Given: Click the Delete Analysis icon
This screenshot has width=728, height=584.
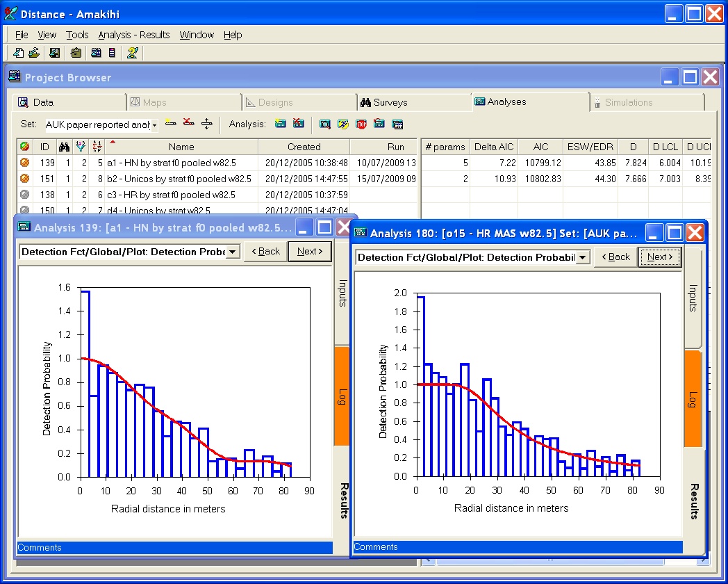Looking at the screenshot, I should click(298, 124).
